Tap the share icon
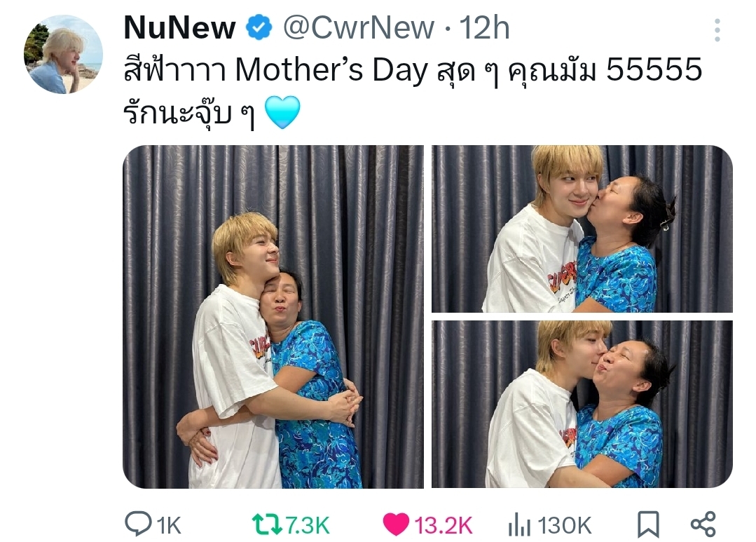The width and height of the screenshot is (756, 542). (703, 524)
